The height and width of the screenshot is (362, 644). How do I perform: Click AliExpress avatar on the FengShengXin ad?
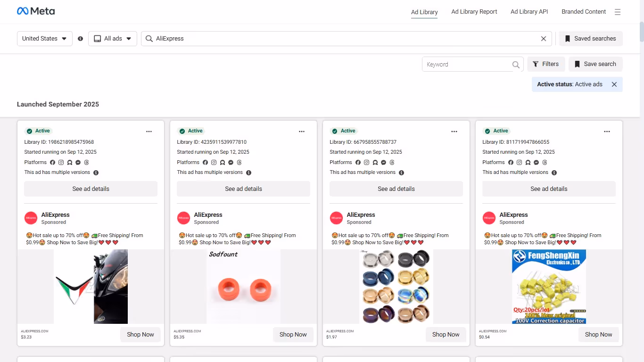coord(489,218)
